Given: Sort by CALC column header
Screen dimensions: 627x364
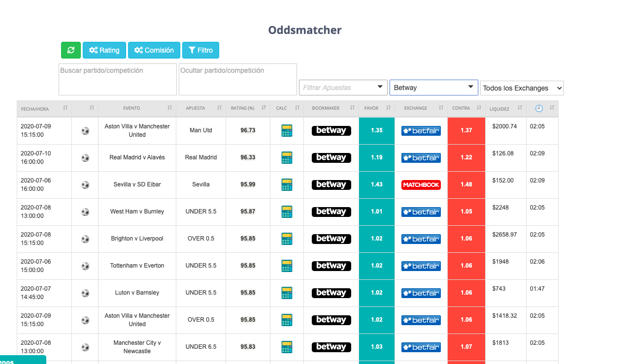Looking at the screenshot, I should [x=287, y=108].
